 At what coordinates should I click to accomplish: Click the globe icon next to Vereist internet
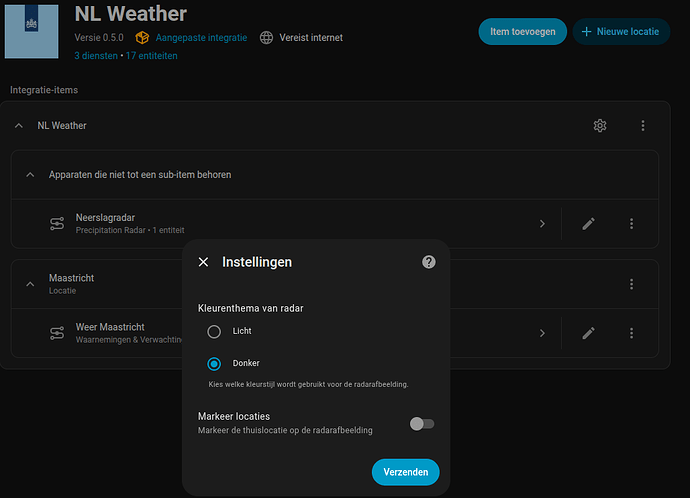point(266,38)
